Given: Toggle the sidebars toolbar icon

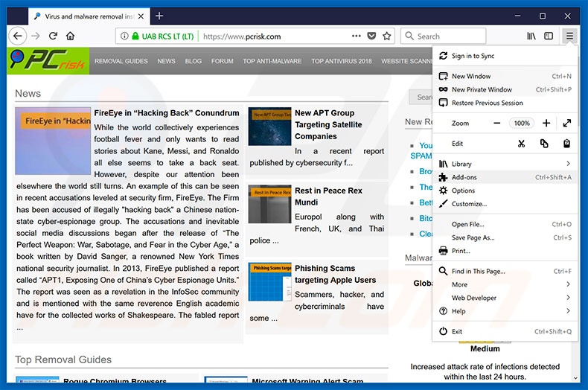Looking at the screenshot, I should (x=549, y=36).
